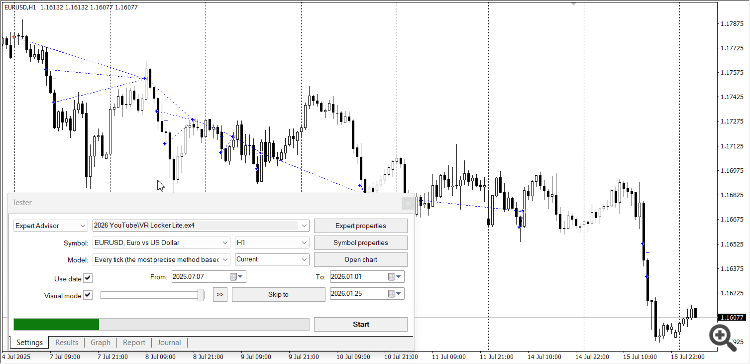Click the Tester panel close icon

(408, 203)
